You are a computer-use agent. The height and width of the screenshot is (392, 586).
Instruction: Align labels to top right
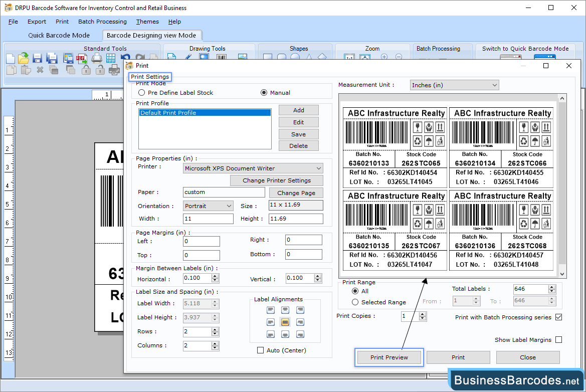click(300, 310)
